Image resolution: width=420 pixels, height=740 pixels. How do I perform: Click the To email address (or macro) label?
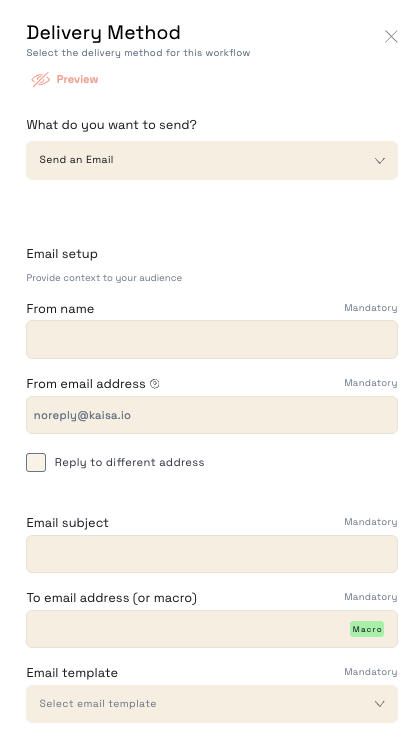tap(112, 597)
